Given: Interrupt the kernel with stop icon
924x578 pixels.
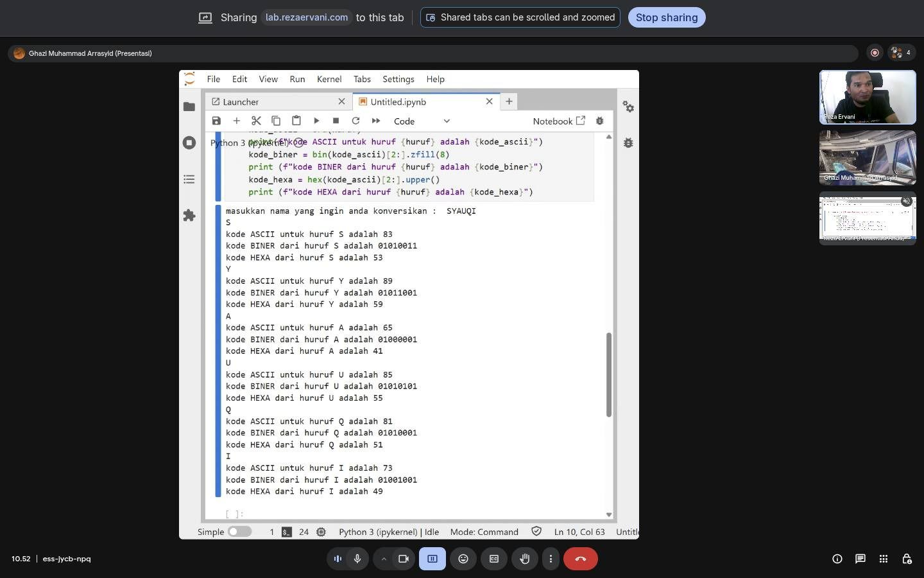Looking at the screenshot, I should coord(336,121).
